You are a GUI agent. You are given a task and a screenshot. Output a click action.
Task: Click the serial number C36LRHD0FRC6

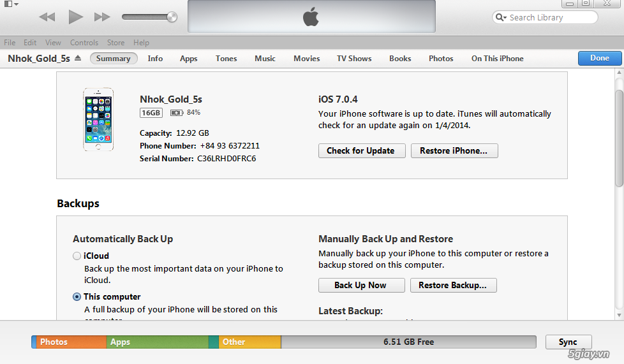[227, 159]
